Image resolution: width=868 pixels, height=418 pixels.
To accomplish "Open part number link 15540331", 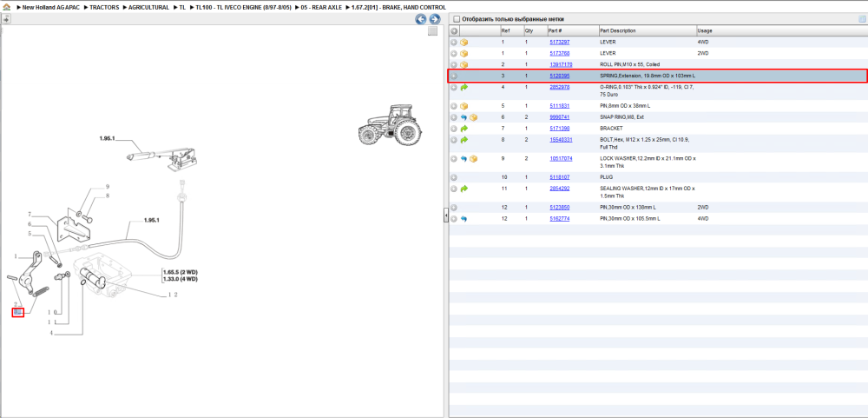I will click(x=561, y=140).
